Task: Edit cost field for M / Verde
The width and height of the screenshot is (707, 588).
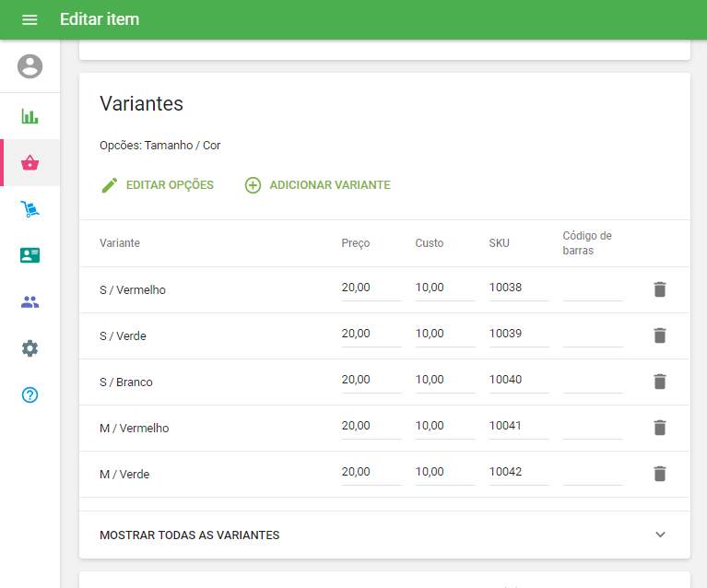Action: [x=445, y=473]
